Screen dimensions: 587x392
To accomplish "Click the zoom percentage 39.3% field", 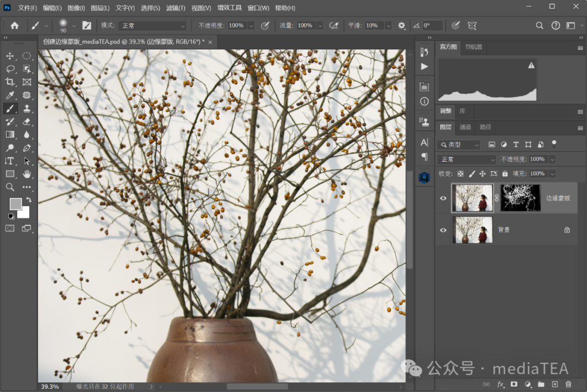I will (x=50, y=387).
